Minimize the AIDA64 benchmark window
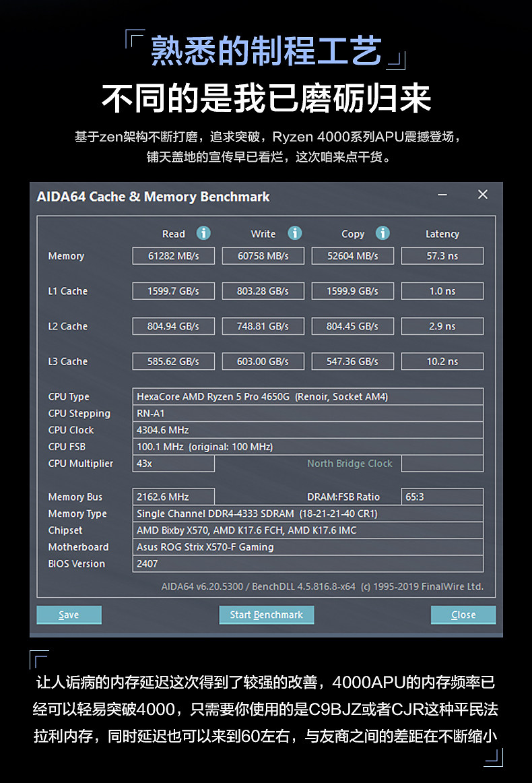 (x=442, y=195)
